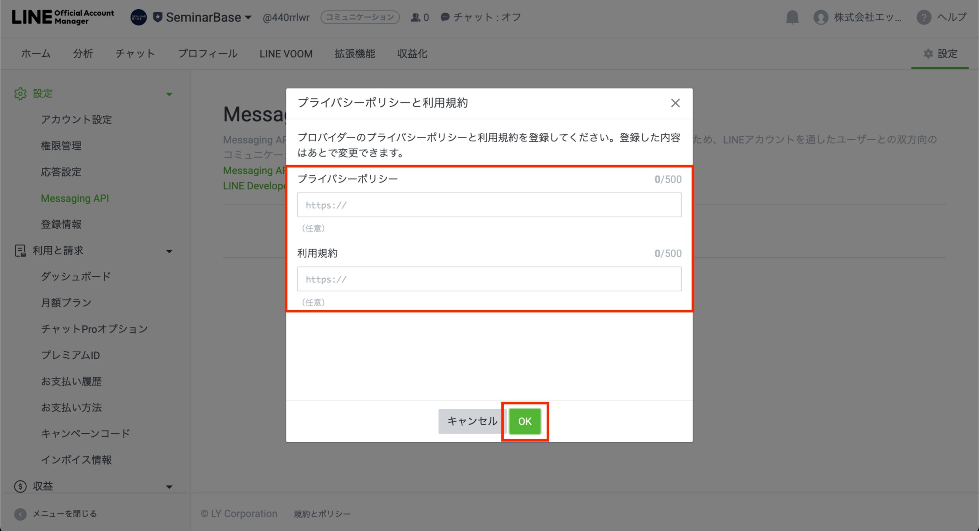The image size is (980, 531).
Task: Click the chat status bubble icon
Action: coord(445,17)
